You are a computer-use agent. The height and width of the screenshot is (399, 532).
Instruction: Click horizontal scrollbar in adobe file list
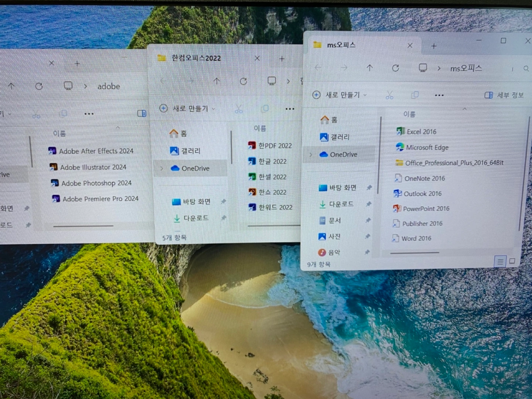click(x=83, y=226)
